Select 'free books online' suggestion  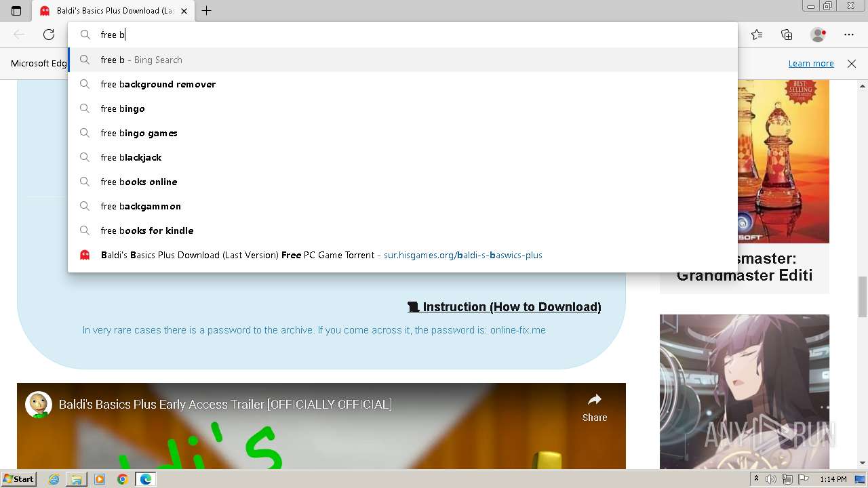click(403, 182)
